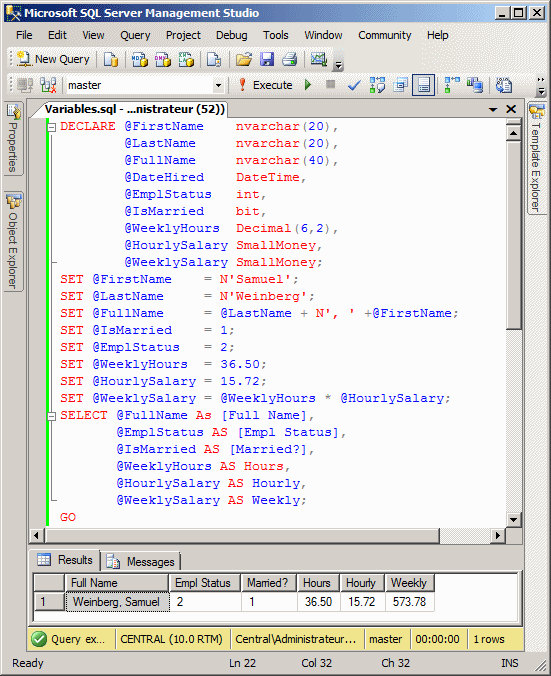This screenshot has height=676, width=551.
Task: Open the Template Explorer side panel
Action: point(537,158)
